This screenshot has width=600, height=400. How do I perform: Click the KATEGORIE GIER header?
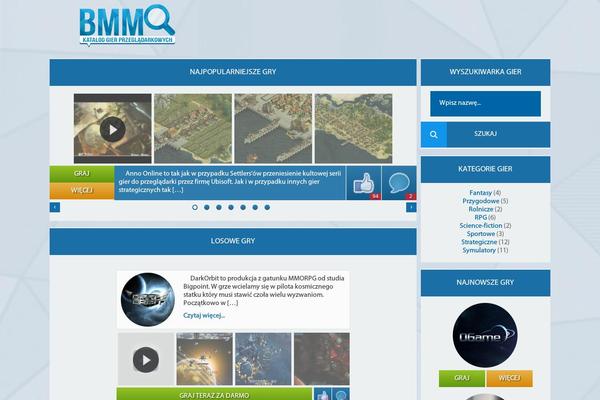[485, 169]
